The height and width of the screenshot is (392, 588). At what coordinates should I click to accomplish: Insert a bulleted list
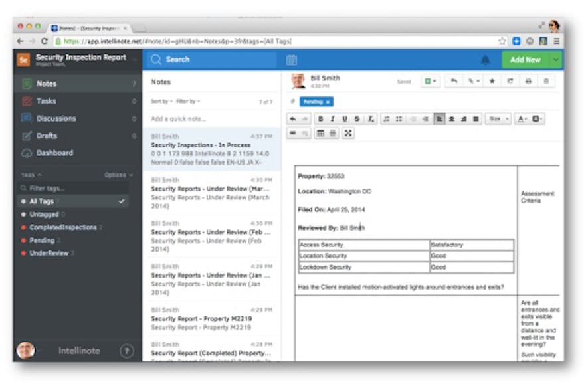399,119
